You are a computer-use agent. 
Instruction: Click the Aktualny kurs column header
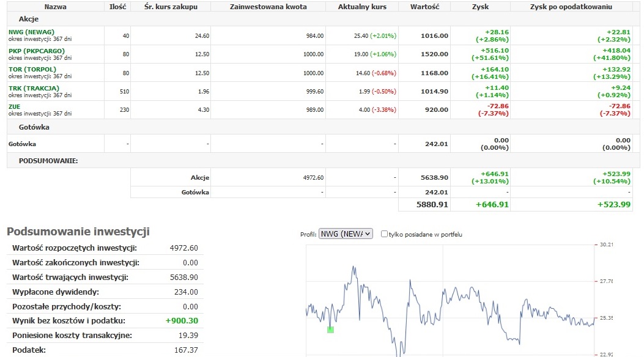[362, 7]
